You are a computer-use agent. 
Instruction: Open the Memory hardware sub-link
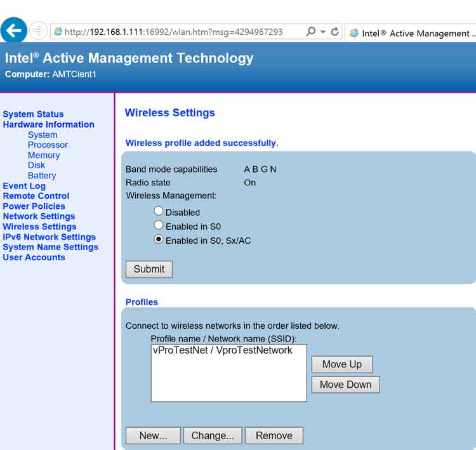pos(44,155)
